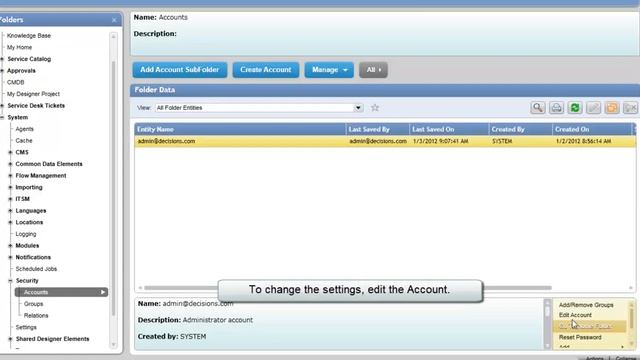Choose Edit Account in actions list

pyautogui.click(x=575, y=315)
